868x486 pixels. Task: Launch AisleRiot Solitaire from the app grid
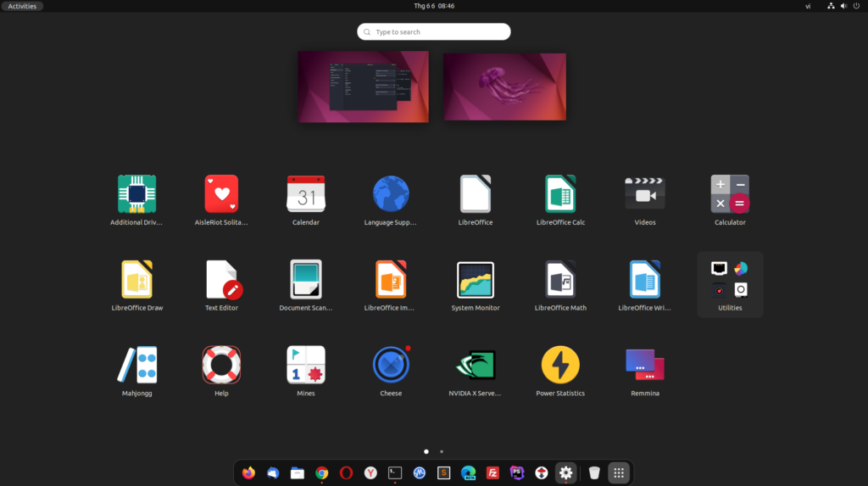click(x=221, y=194)
